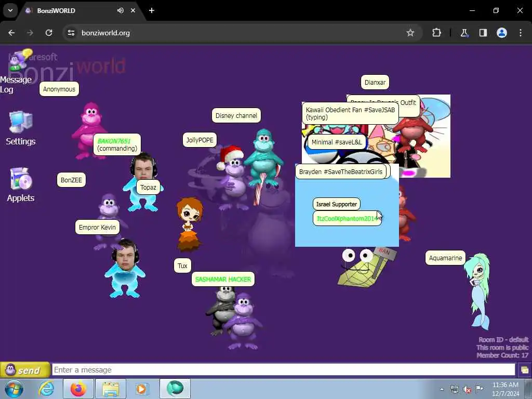
Task: Click the bonziworld.org address bar
Action: [243, 33]
